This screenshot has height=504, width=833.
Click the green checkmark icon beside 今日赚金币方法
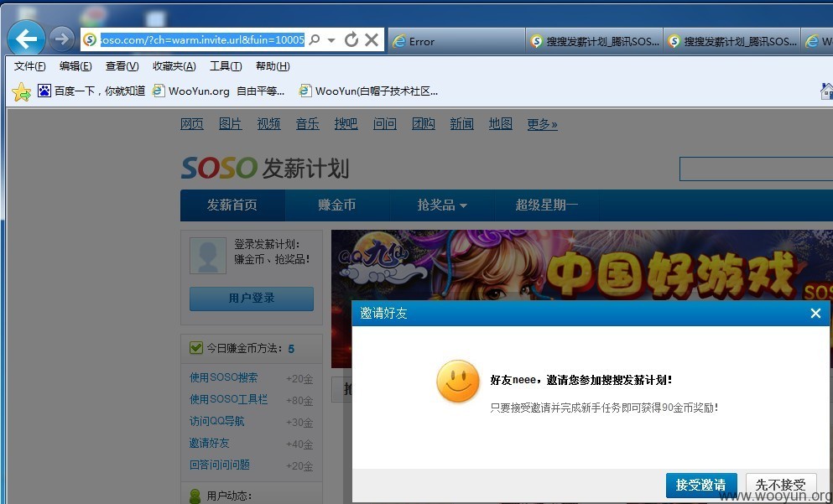pyautogui.click(x=196, y=348)
